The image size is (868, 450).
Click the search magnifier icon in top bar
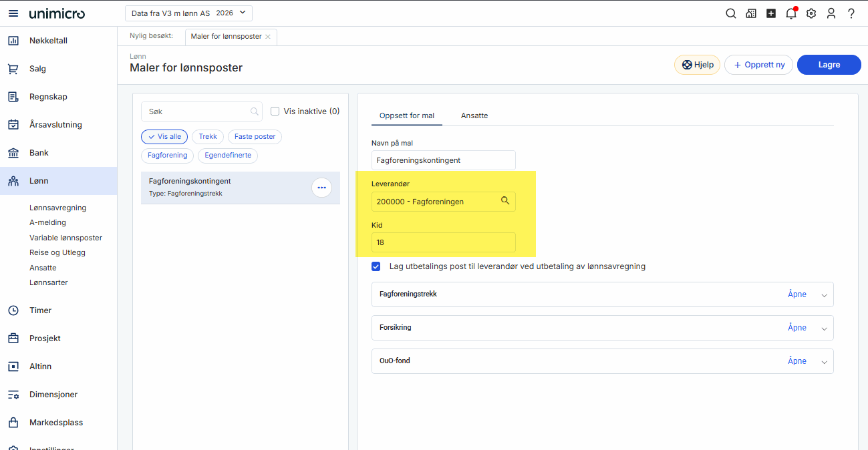point(731,13)
